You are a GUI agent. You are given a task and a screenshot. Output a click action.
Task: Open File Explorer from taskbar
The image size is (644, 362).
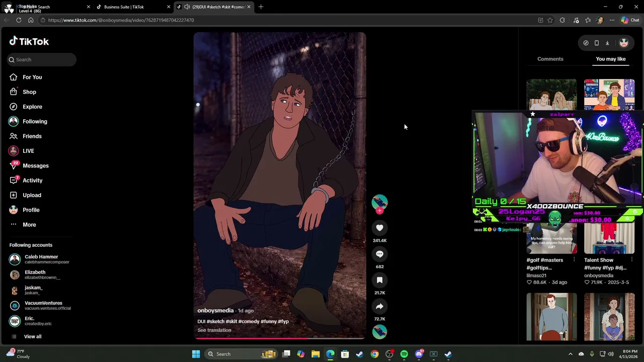click(315, 354)
